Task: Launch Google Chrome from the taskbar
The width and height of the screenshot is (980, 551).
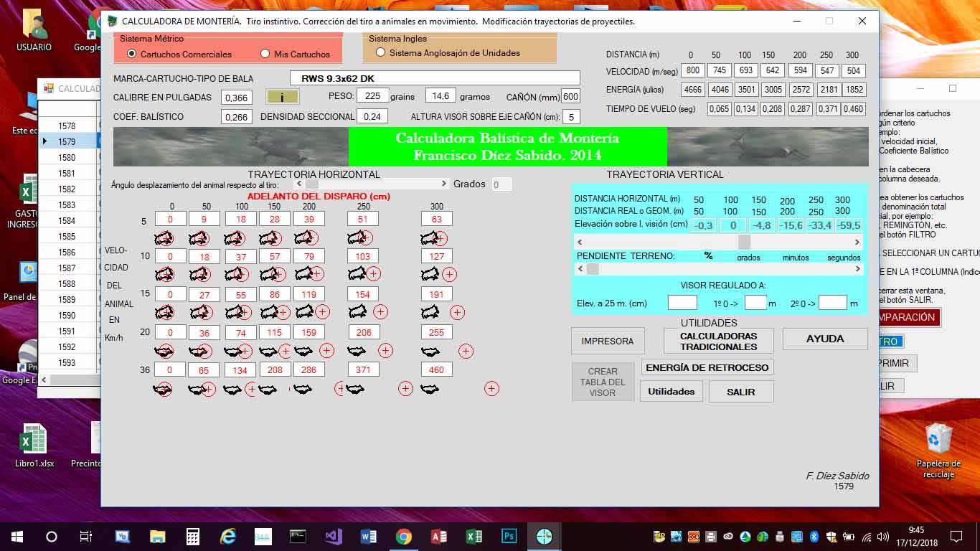Action: point(404,536)
